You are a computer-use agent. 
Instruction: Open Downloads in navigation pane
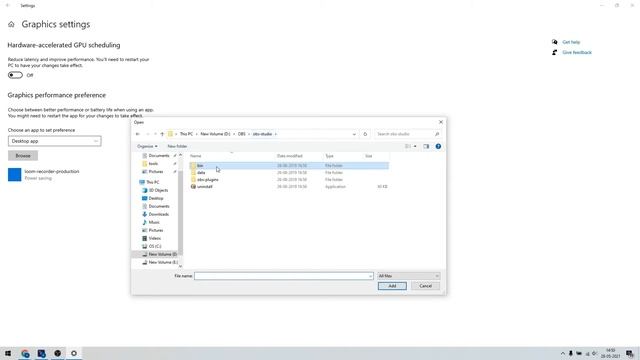158,214
